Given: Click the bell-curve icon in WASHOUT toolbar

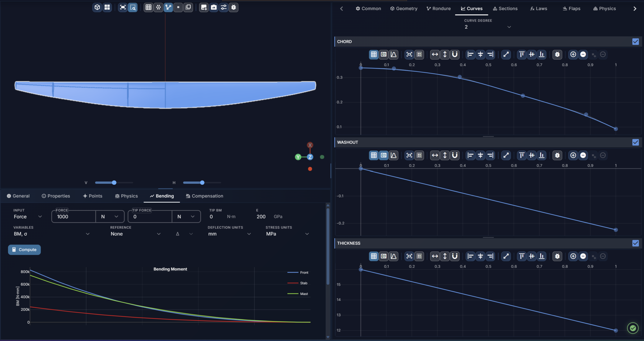Looking at the screenshot, I should coord(393,155).
